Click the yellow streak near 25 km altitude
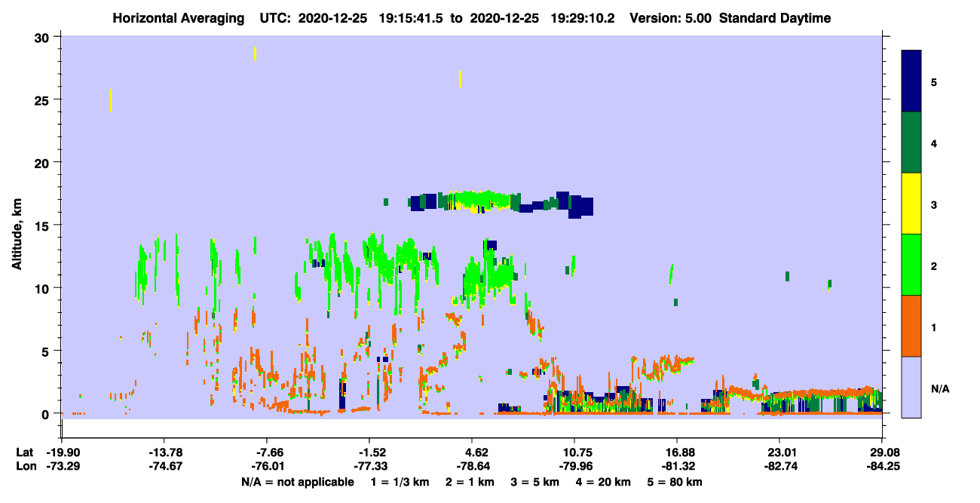The height and width of the screenshot is (503, 980). [111, 100]
